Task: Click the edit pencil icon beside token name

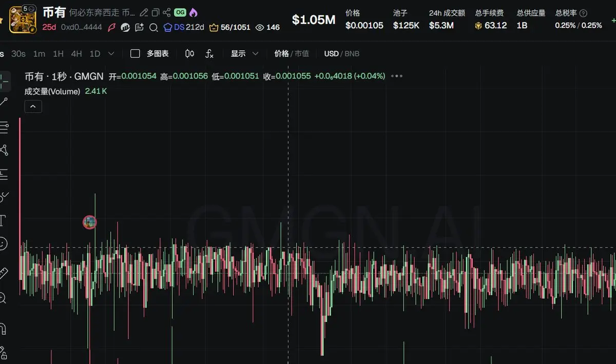Action: (x=144, y=13)
